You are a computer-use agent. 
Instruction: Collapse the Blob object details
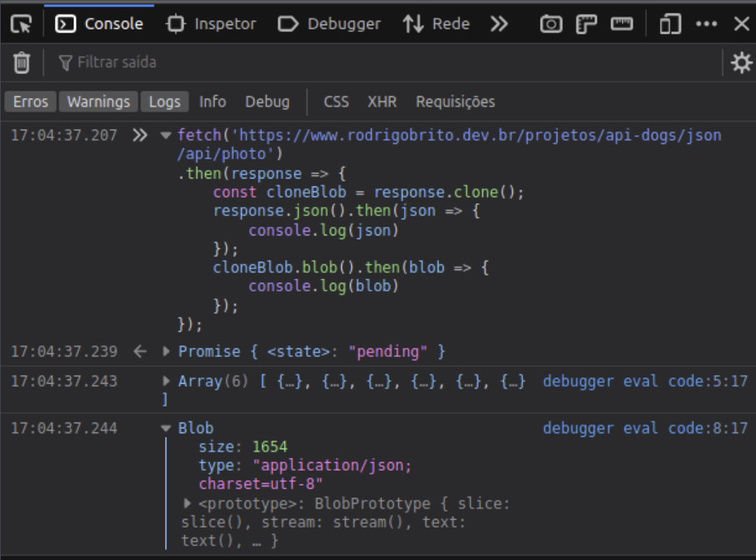[167, 429]
